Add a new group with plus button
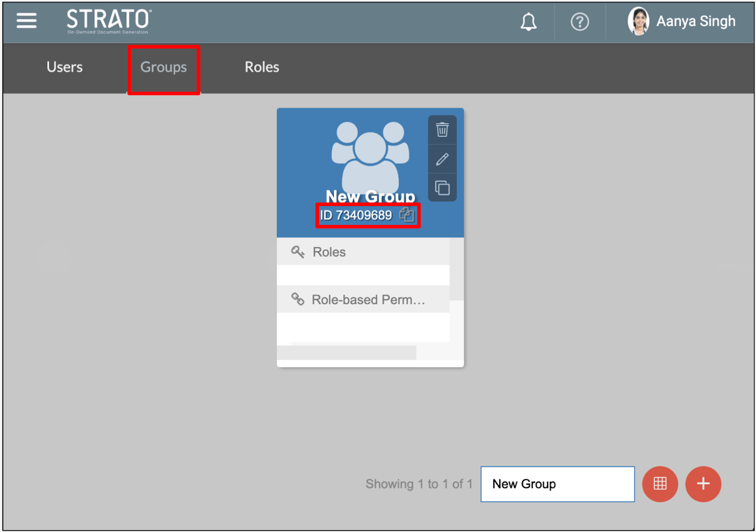This screenshot has height=532, width=756. point(703,484)
